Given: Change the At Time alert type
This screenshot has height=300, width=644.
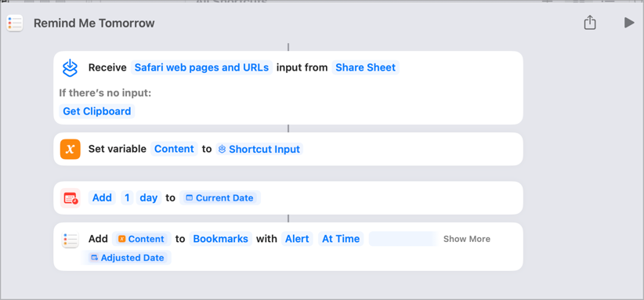Looking at the screenshot, I should coord(341,239).
